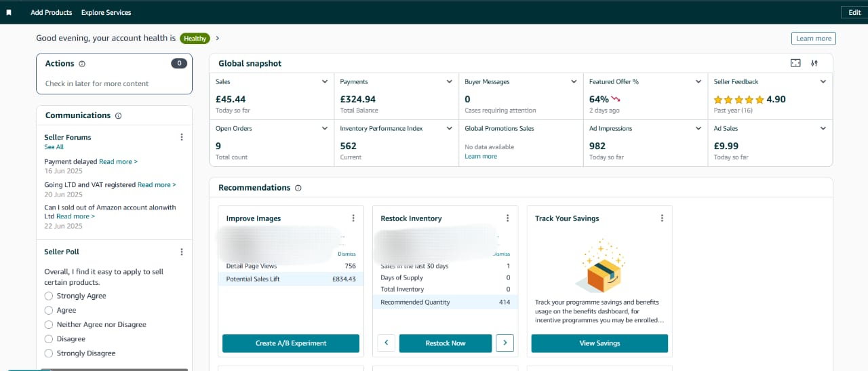Viewport: 868px width, 371px height.
Task: Open Seller Forums three-dot options menu
Action: [x=181, y=137]
